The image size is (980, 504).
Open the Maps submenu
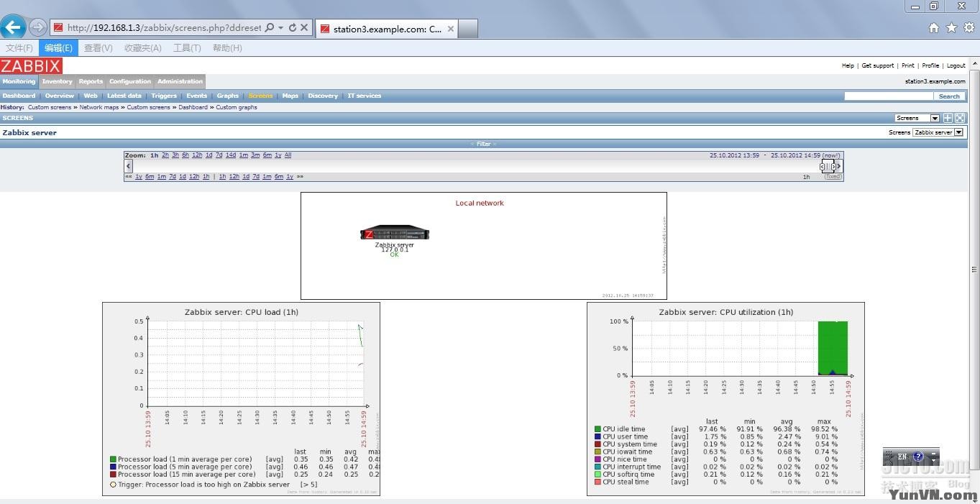click(290, 96)
